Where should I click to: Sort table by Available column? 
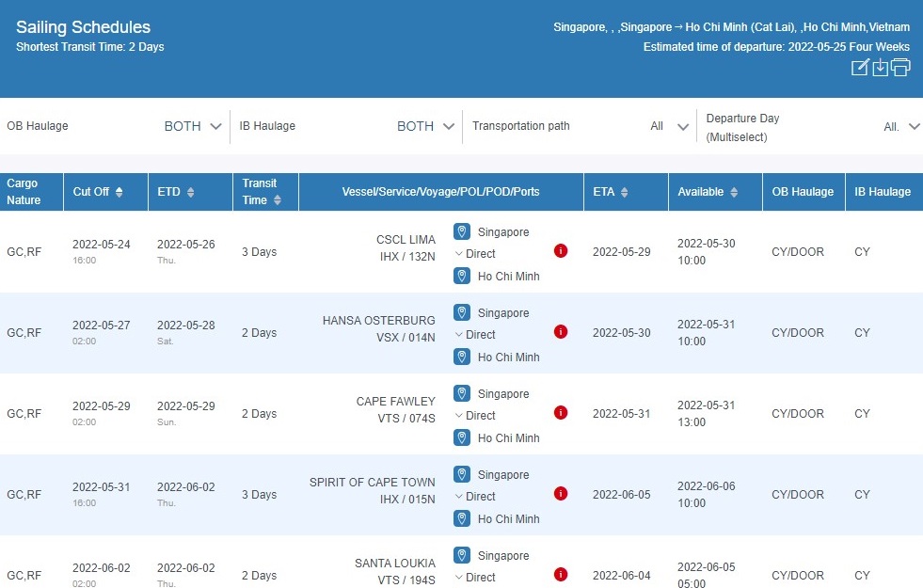[x=734, y=192]
